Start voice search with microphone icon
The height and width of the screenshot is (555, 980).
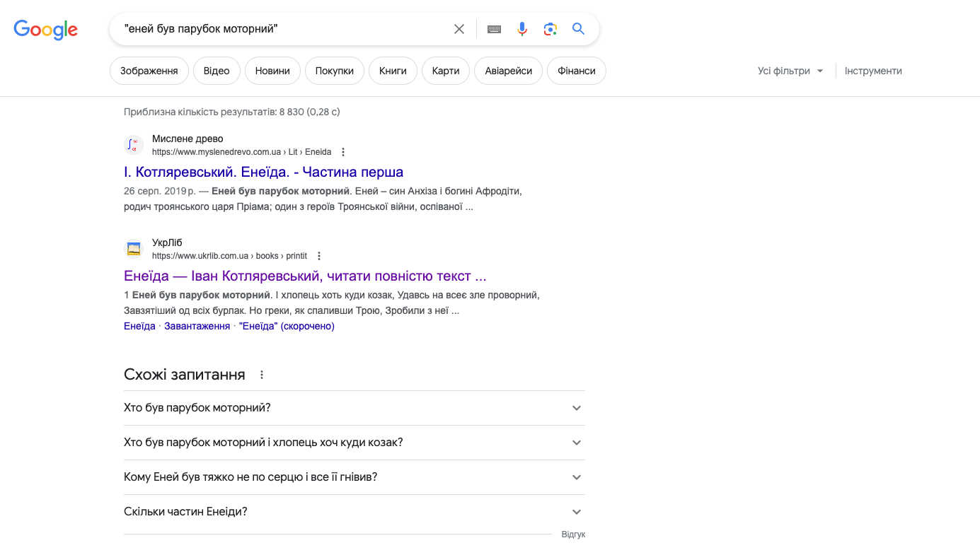522,29
